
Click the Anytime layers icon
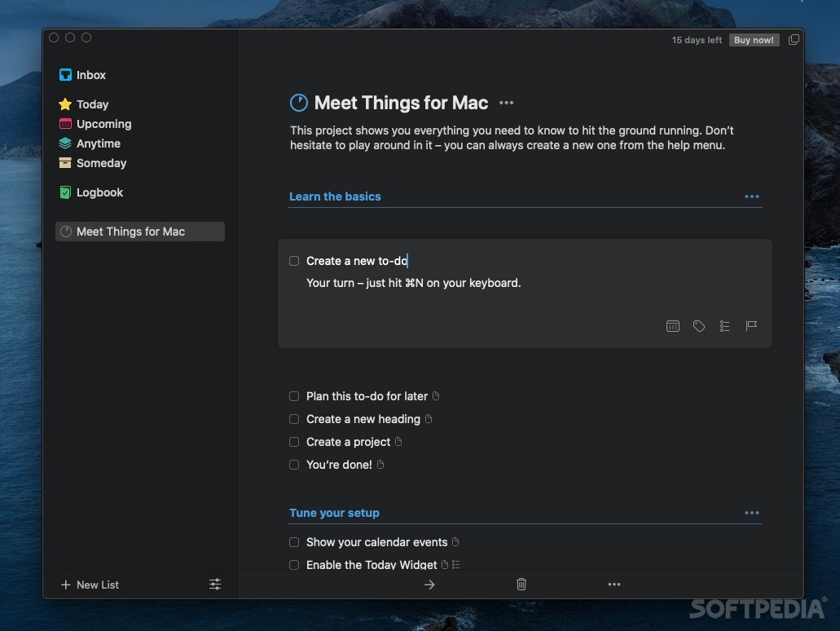point(65,143)
